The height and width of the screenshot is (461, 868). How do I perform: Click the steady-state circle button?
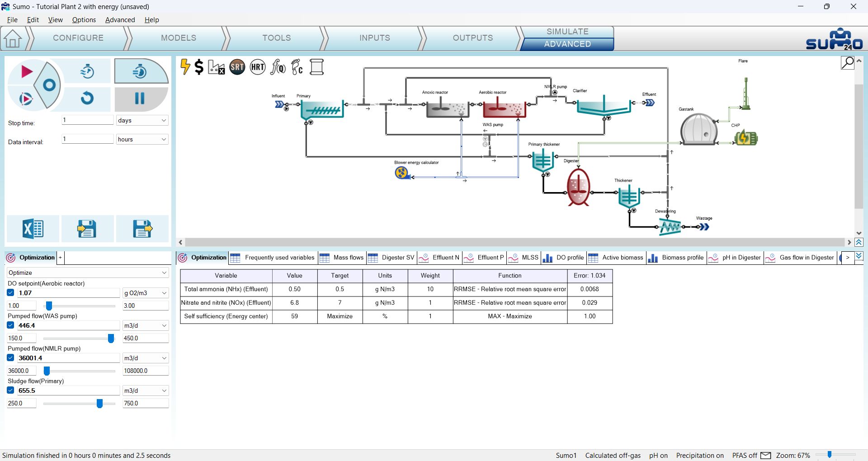coord(48,85)
